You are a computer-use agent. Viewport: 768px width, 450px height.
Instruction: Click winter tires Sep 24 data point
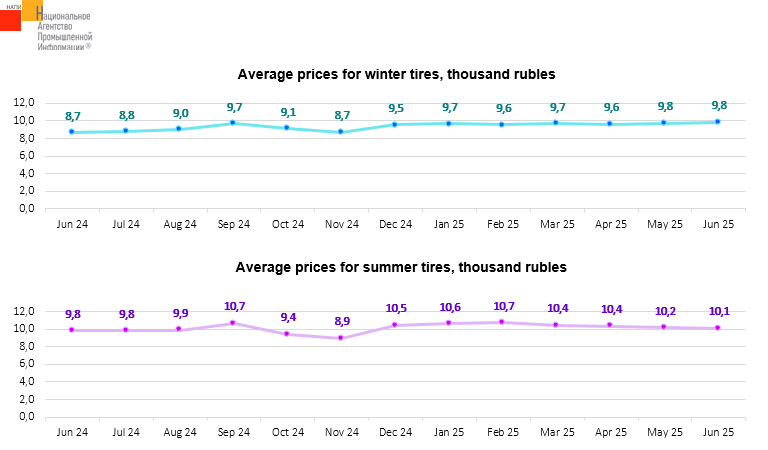(233, 123)
